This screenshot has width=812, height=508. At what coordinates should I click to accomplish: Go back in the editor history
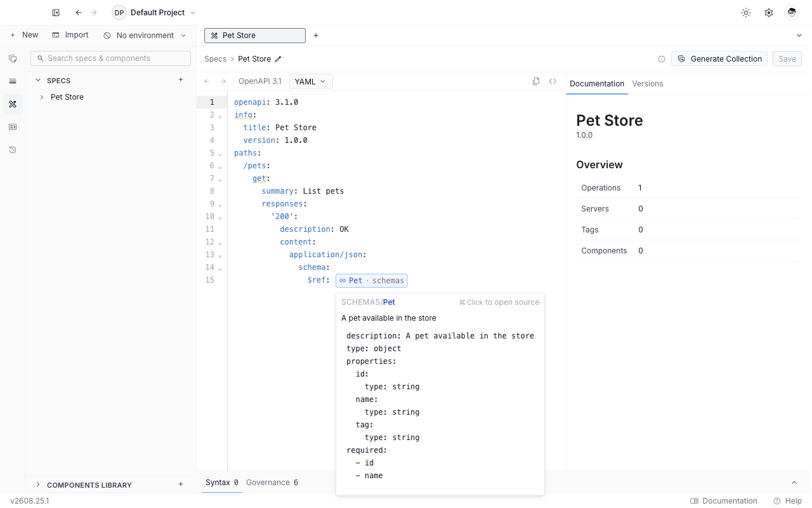point(207,81)
